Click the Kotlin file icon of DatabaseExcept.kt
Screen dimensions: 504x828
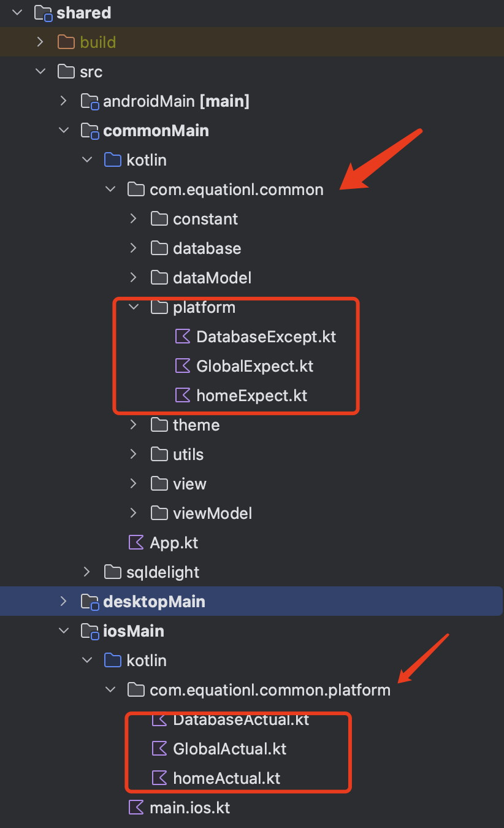point(183,337)
